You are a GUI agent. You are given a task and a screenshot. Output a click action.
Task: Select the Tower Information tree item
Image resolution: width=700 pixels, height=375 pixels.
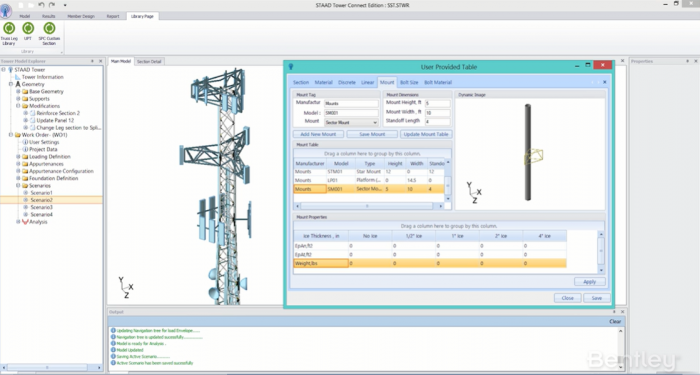(x=42, y=77)
